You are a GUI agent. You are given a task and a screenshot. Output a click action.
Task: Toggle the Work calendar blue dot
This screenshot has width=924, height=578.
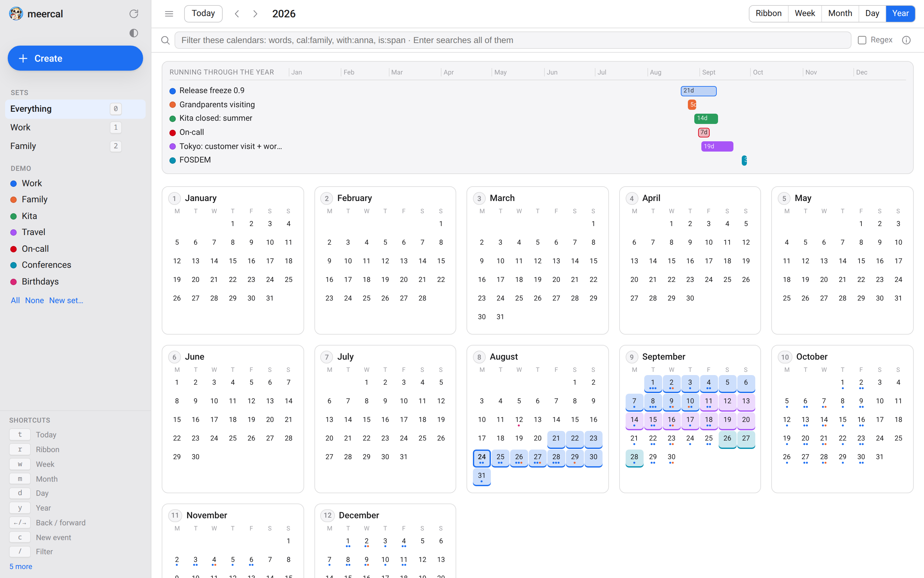[14, 183]
